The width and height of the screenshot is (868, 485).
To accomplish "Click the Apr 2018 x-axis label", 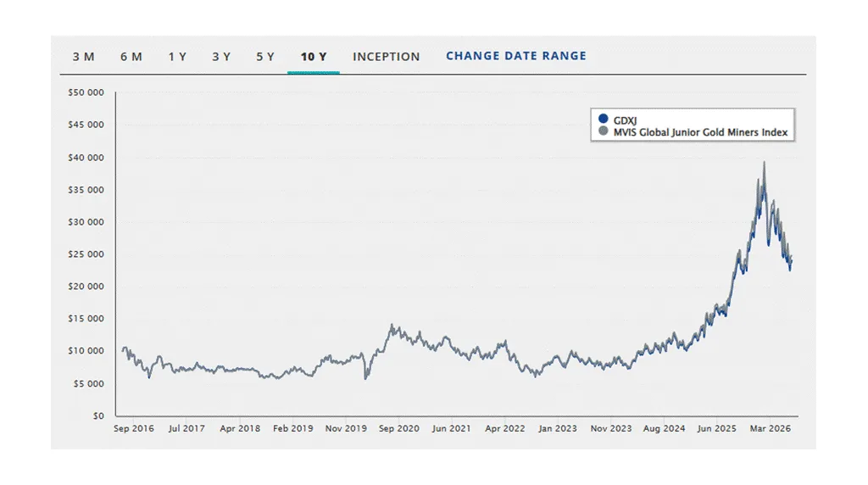I will [x=240, y=428].
